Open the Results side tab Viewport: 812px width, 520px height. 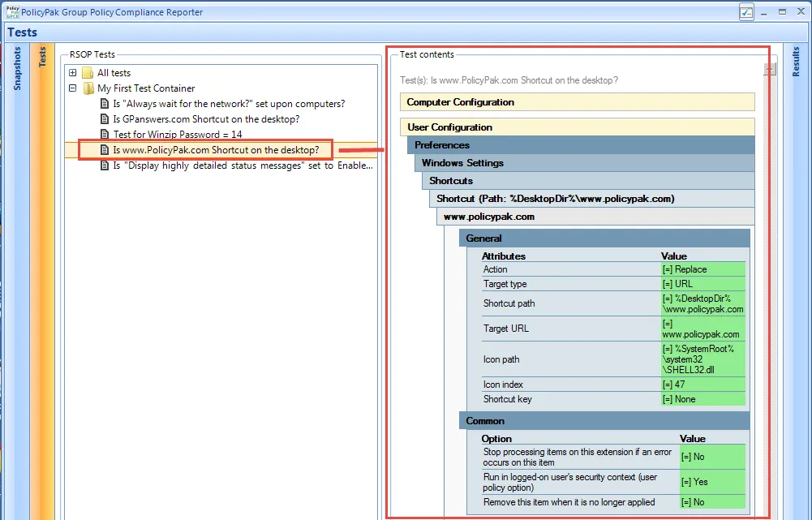click(x=796, y=62)
